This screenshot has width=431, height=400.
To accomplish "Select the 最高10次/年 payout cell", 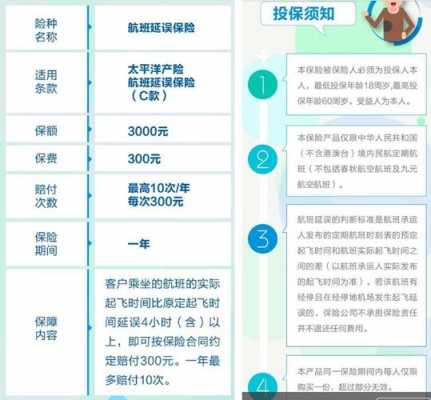I will [163, 196].
